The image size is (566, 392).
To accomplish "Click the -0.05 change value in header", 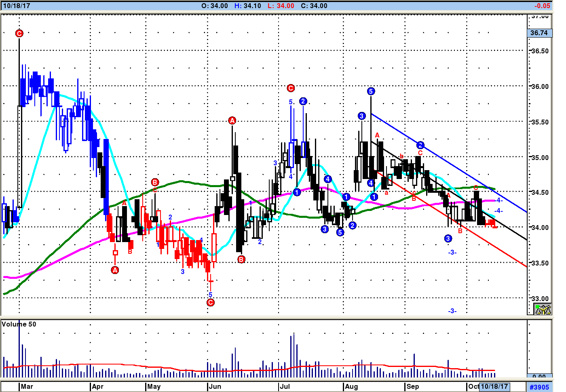I will coord(542,6).
